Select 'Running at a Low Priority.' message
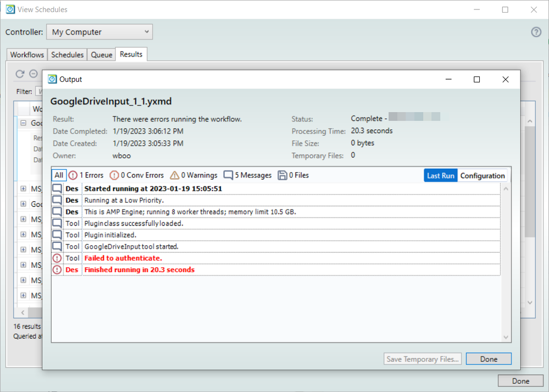This screenshot has width=549, height=392. pyautogui.click(x=124, y=200)
